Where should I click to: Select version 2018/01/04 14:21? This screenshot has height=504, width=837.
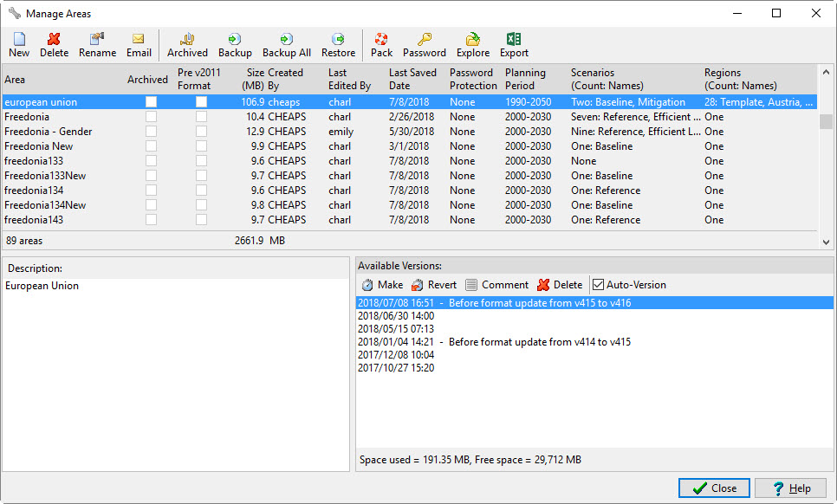pos(594,342)
